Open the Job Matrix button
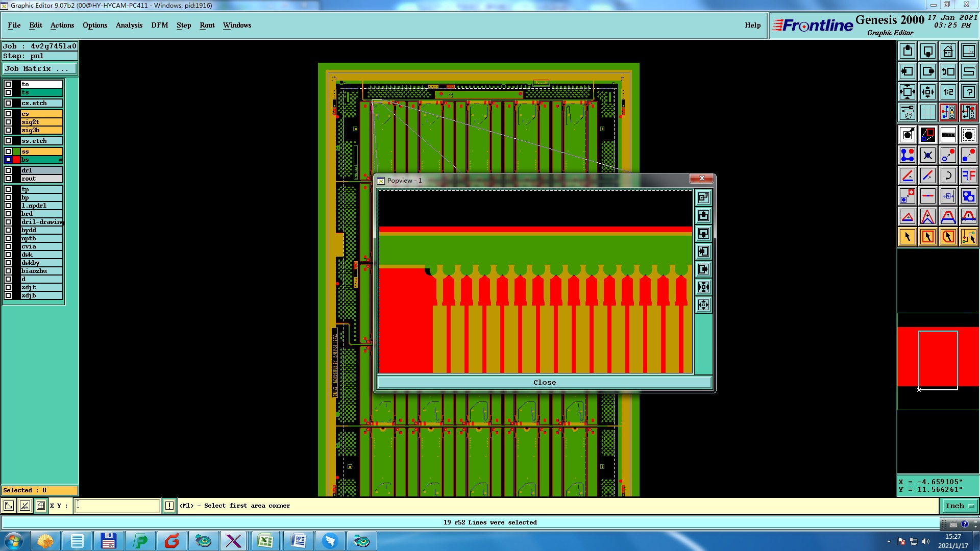Image resolution: width=980 pixels, height=551 pixels. 40,68
